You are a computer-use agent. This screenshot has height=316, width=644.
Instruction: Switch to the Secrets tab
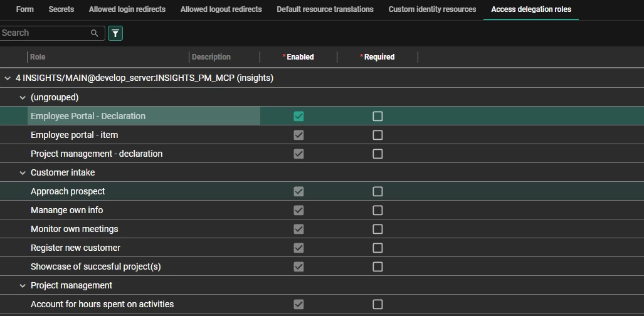click(61, 9)
